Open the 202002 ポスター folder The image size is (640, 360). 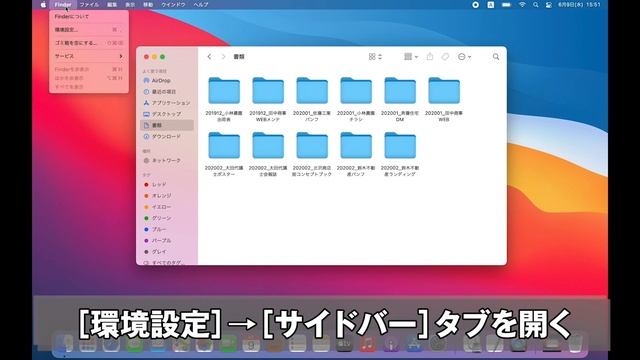224,145
